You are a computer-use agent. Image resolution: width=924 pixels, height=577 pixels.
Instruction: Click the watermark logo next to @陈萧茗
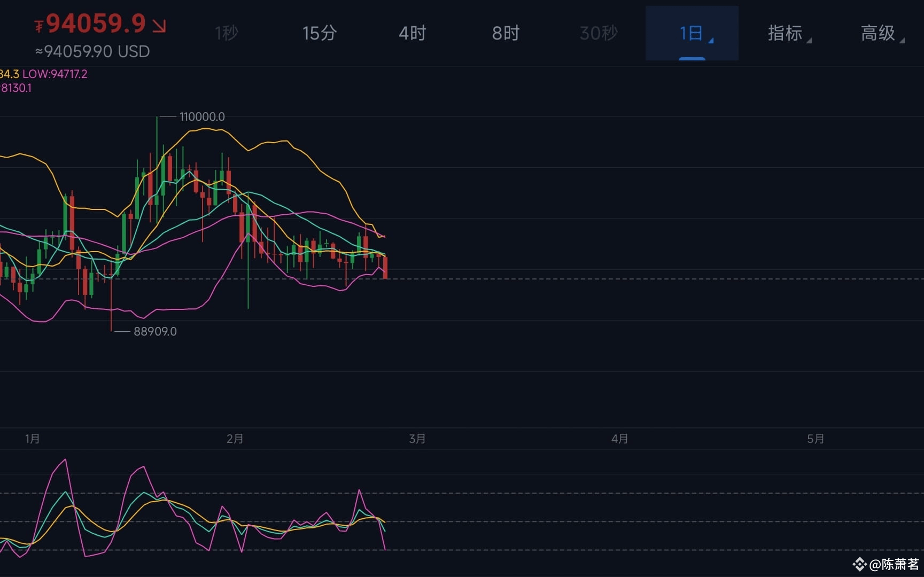tap(859, 565)
